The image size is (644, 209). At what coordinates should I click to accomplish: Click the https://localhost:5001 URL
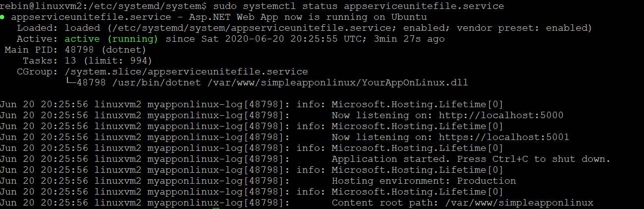[x=504, y=137]
